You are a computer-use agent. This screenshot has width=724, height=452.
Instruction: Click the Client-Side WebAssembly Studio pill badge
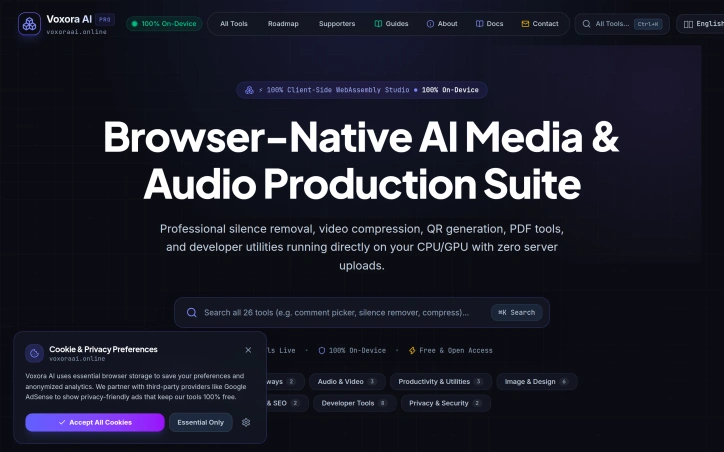pos(362,90)
